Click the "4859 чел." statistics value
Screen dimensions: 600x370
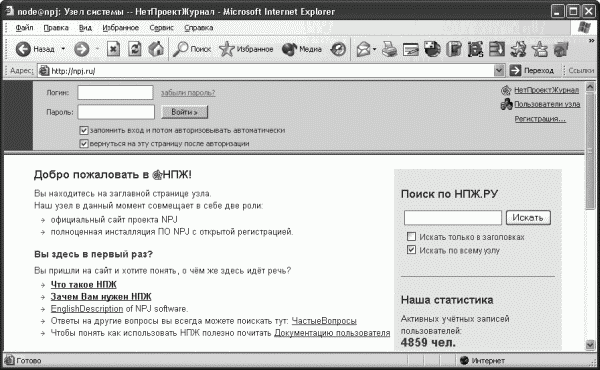point(428,342)
